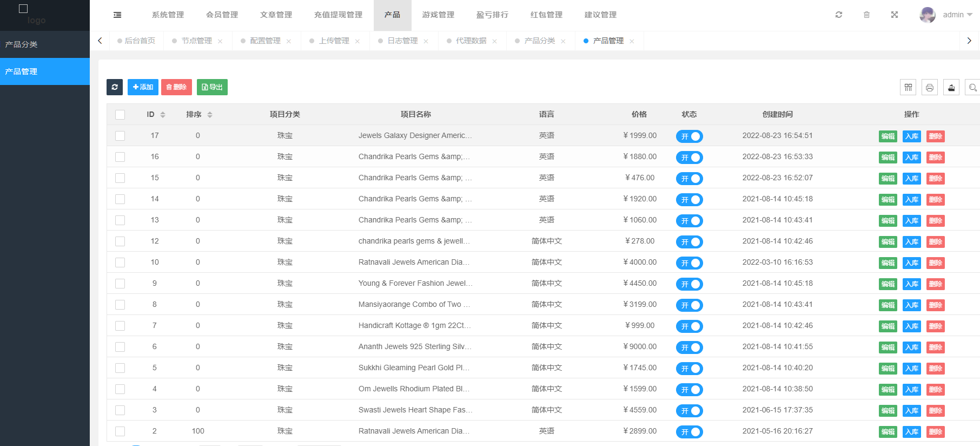Screen dimensions: 980x446
Task: Toggle fullscreen using the expand icon
Action: (895, 15)
